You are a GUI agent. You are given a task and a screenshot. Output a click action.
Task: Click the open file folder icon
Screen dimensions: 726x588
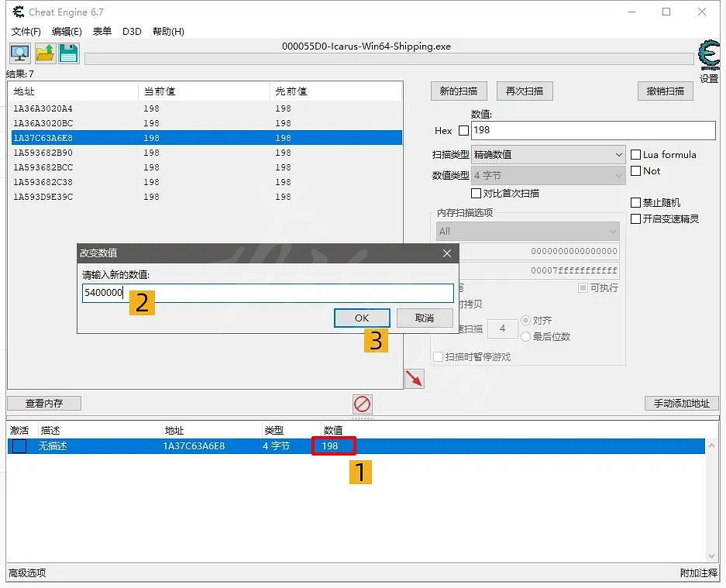(x=44, y=53)
